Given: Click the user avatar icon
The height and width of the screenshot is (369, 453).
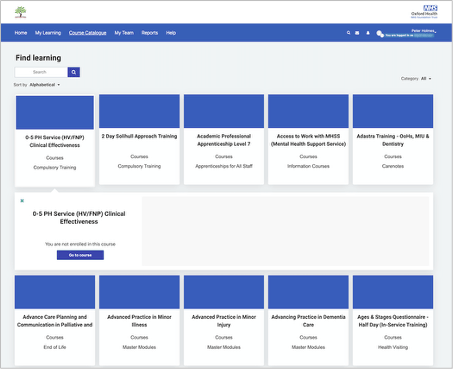Looking at the screenshot, I should tap(380, 33).
